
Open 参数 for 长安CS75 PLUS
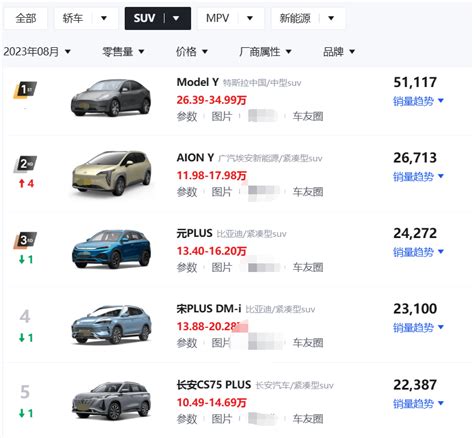pos(187,419)
